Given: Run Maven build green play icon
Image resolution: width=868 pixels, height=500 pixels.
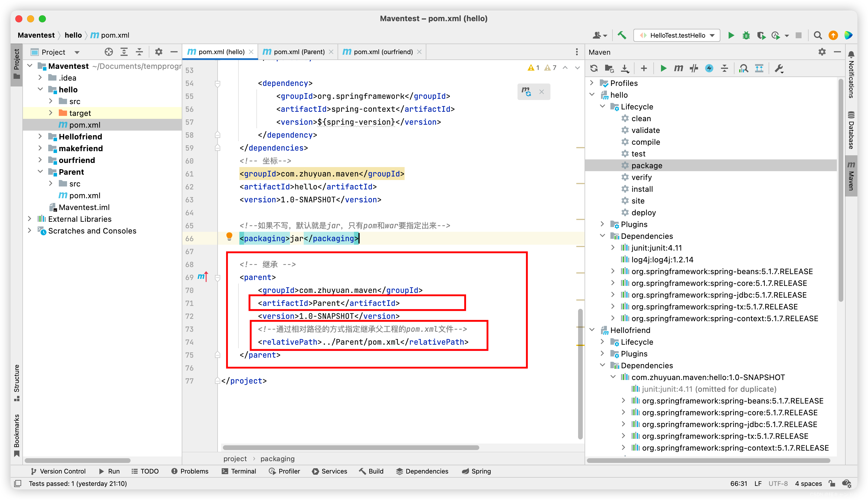Looking at the screenshot, I should [663, 68].
